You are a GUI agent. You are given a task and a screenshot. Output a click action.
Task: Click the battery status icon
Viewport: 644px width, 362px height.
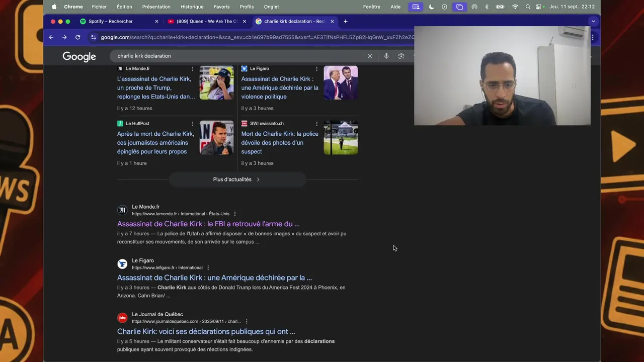[x=500, y=7]
